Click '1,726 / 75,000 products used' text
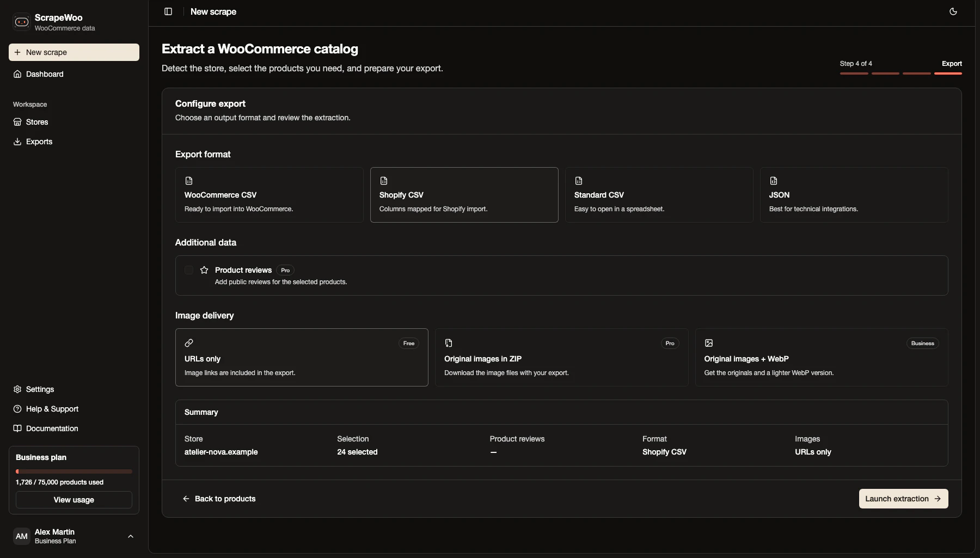Image resolution: width=980 pixels, height=558 pixels. 59,482
